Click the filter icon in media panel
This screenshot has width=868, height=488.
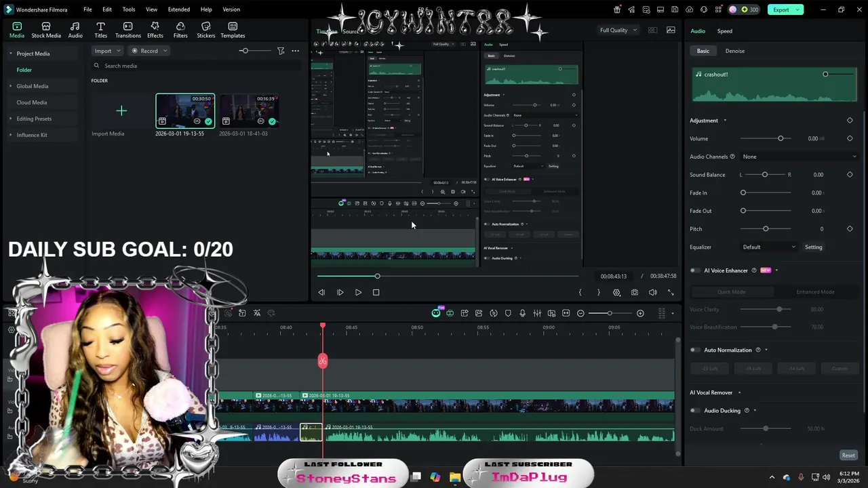[x=281, y=51]
